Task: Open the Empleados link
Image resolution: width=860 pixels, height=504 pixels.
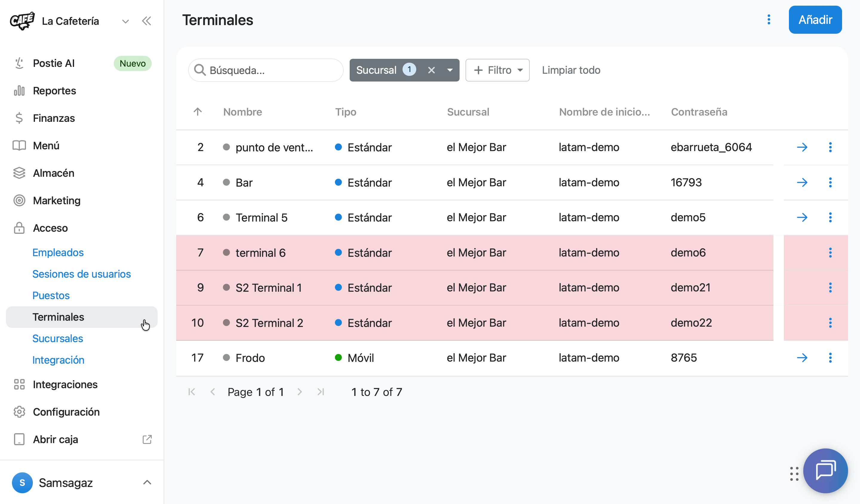Action: click(x=58, y=253)
